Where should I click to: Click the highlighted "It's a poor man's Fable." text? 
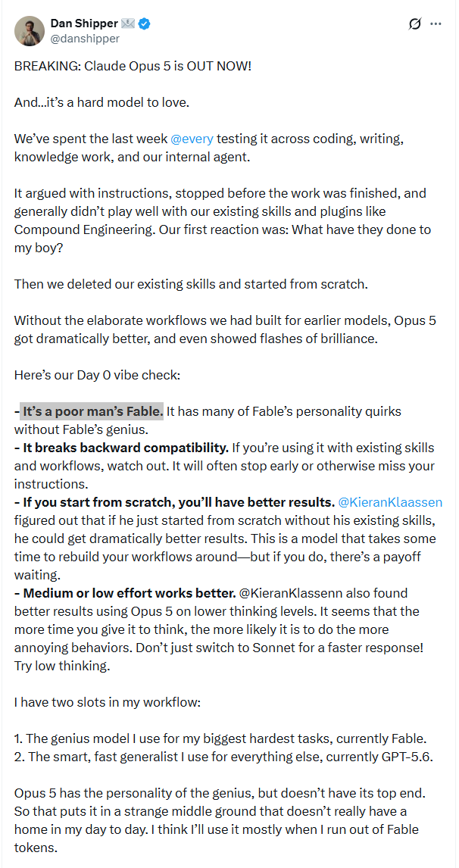93,411
